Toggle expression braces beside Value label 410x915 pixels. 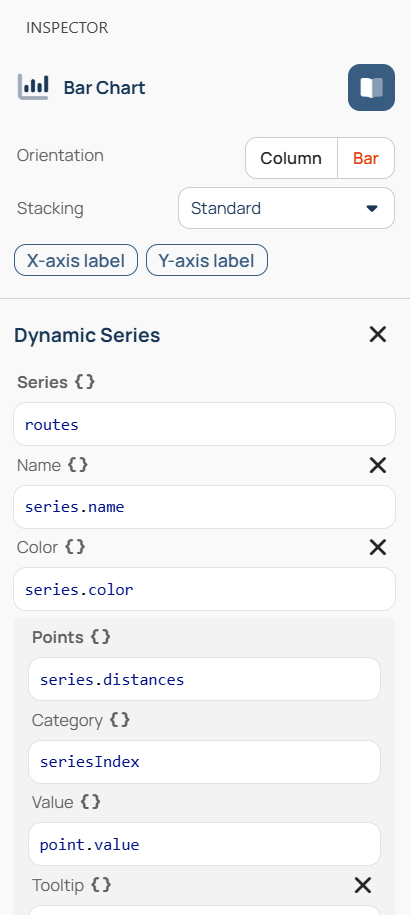90,802
